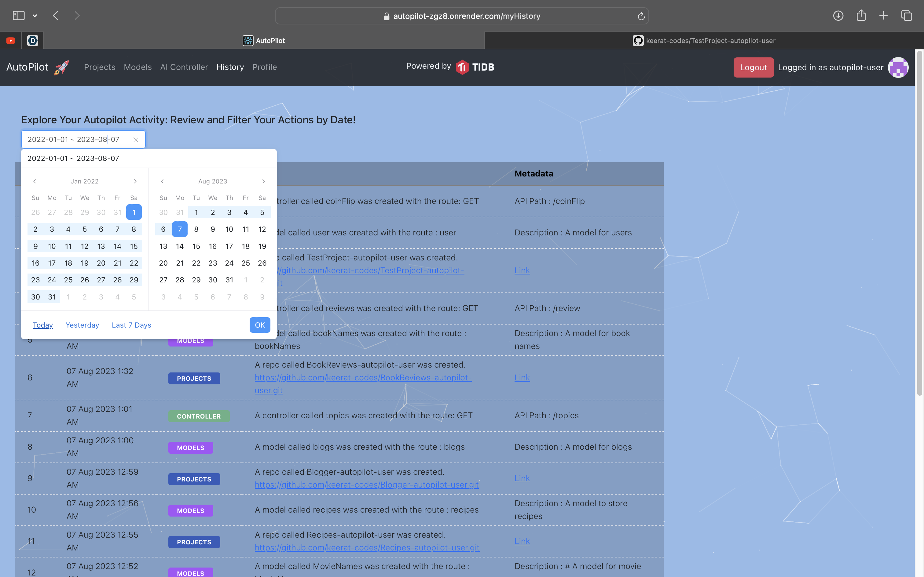The width and height of the screenshot is (924, 577).
Task: Open the Models nav item
Action: click(137, 67)
